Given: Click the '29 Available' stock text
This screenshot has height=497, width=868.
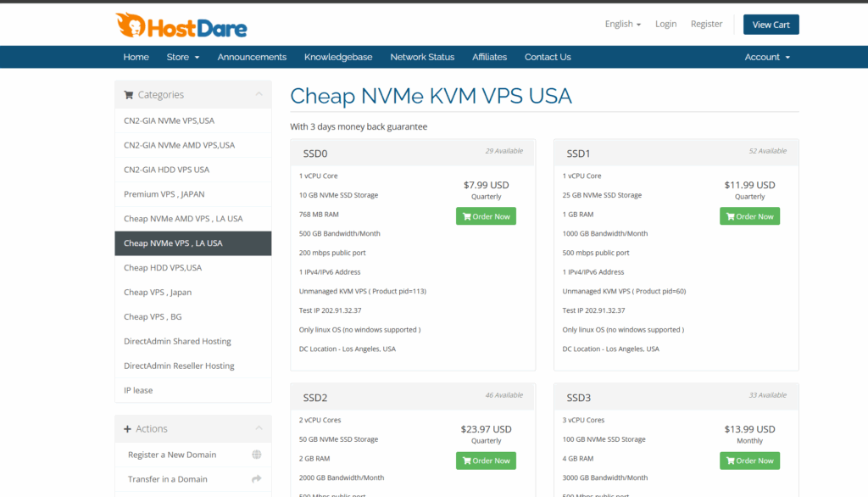Looking at the screenshot, I should (x=504, y=151).
